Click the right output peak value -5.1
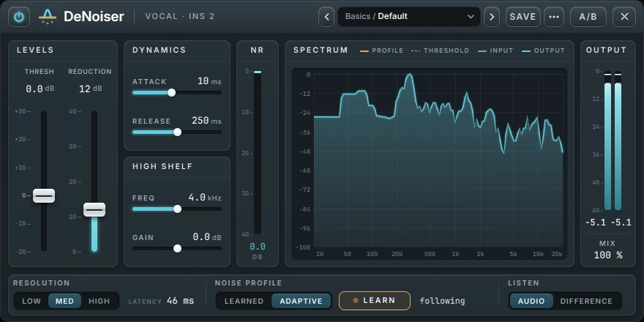Image resolution: width=644 pixels, height=322 pixels. (621, 222)
